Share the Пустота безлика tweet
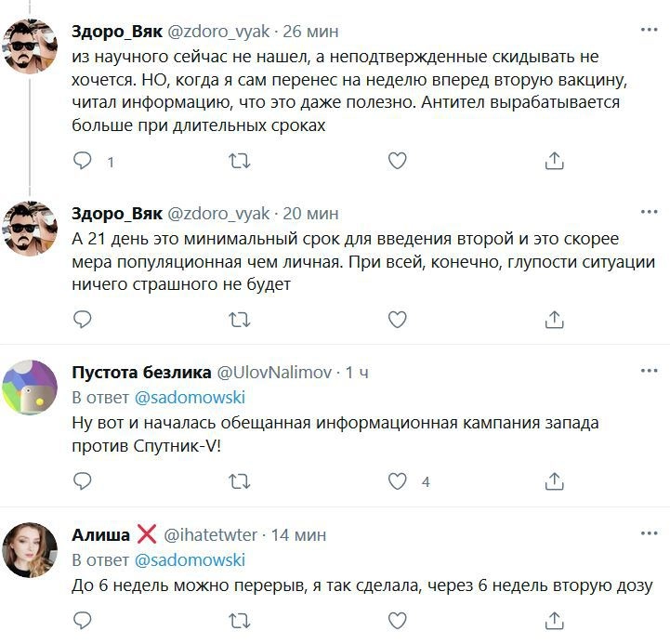Viewport: 670px width, 644px height. 554,481
